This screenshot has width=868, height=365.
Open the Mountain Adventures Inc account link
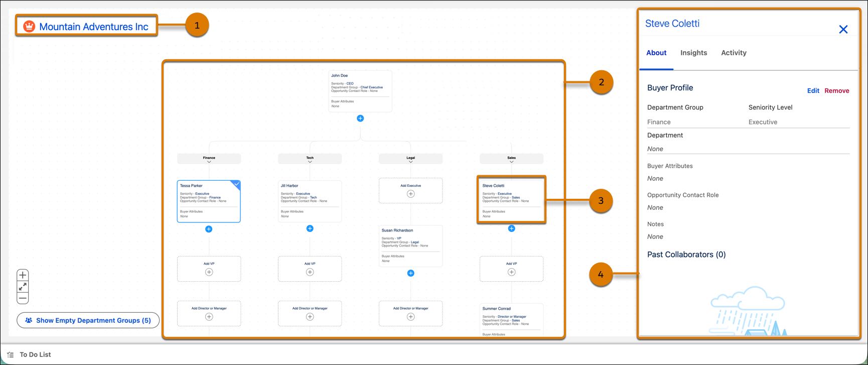[94, 27]
